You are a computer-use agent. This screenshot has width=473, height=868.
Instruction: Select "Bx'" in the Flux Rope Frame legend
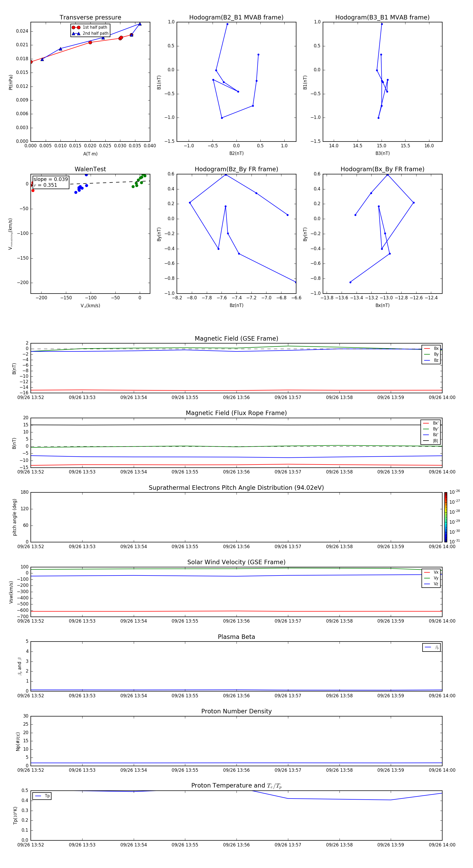(x=431, y=423)
